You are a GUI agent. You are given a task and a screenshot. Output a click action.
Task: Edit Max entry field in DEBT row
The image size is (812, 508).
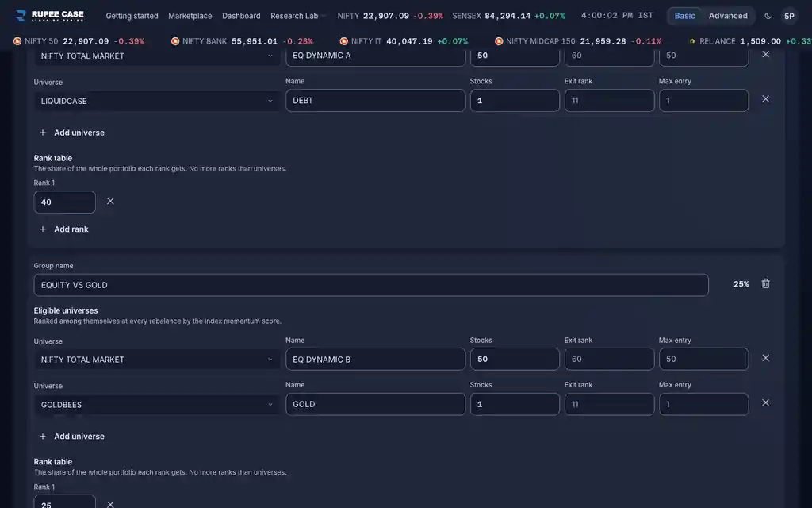click(704, 101)
